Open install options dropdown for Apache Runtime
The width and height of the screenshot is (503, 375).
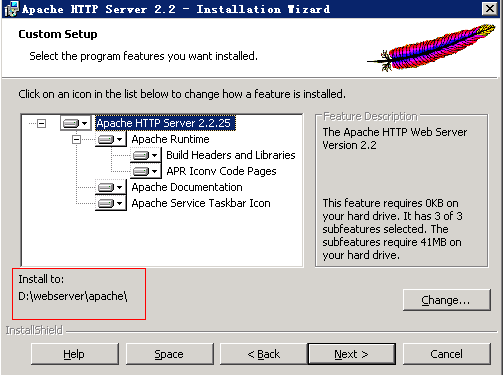[x=110, y=139]
